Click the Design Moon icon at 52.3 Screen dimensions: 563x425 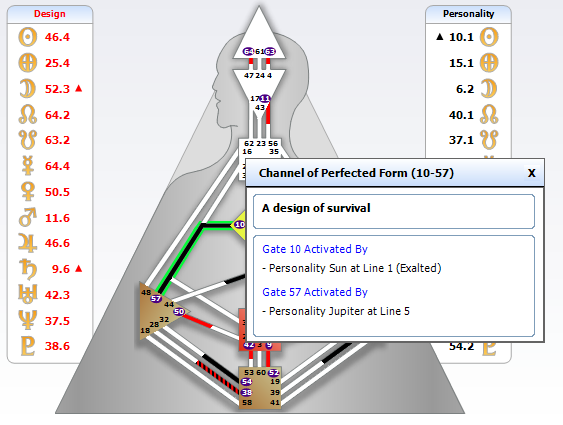28,89
